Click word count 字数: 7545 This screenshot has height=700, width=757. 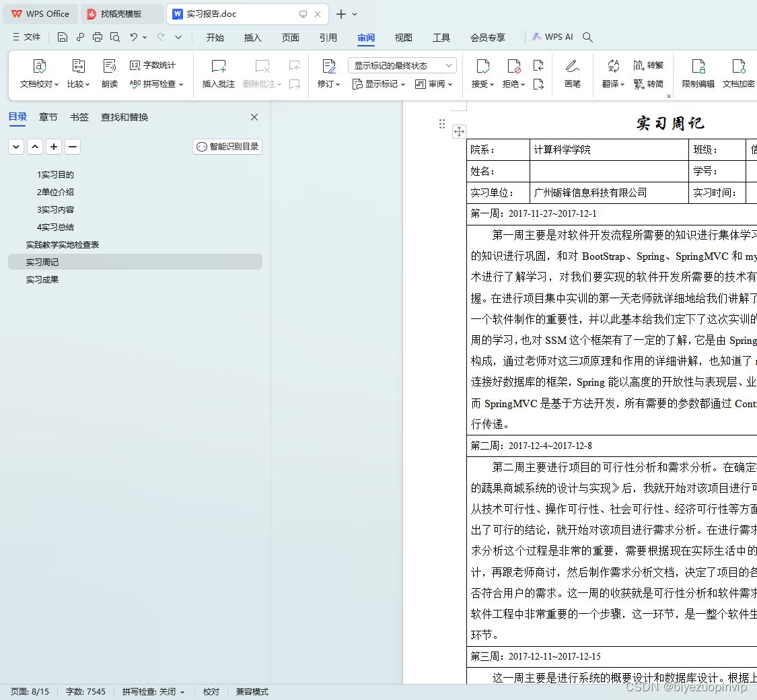[x=85, y=692]
